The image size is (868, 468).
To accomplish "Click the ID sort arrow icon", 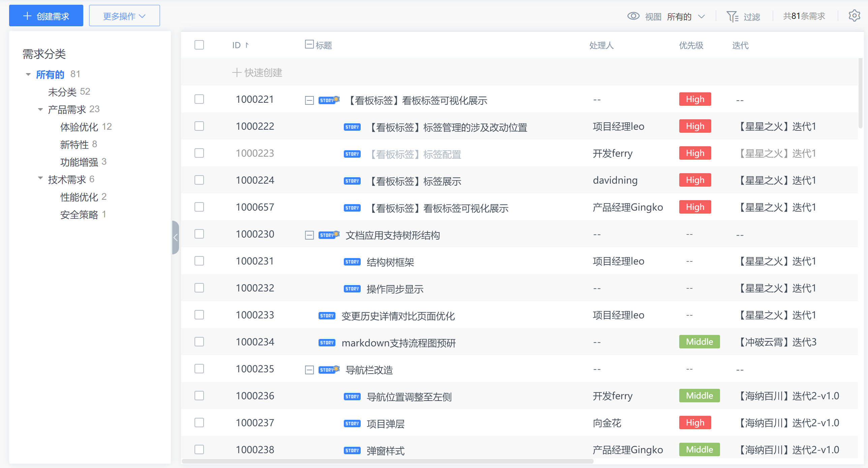I will [x=247, y=45].
